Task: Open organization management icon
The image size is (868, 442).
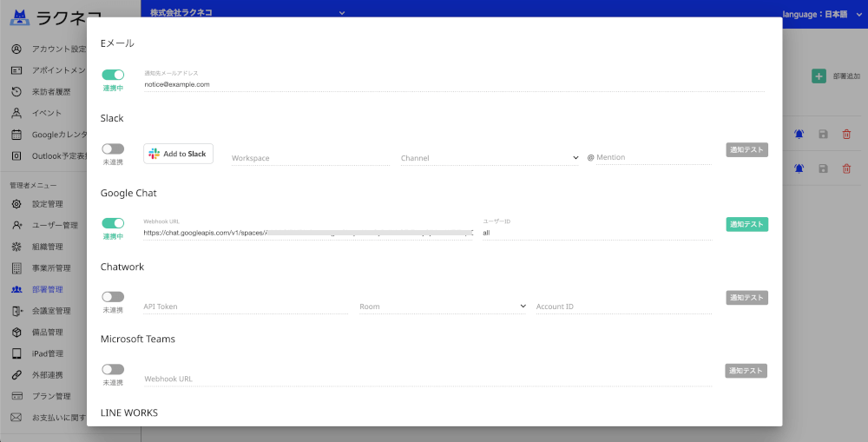Action: tap(16, 247)
